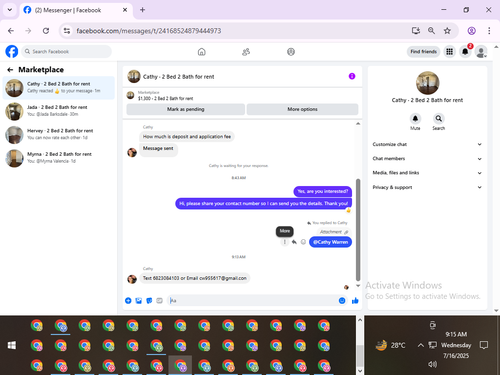Click chat scroll-down arrow

[x=358, y=286]
